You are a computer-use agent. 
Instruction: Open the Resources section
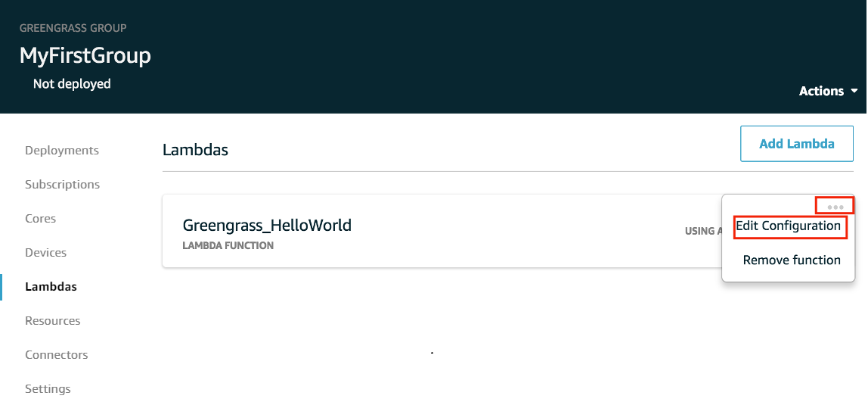pos(53,321)
